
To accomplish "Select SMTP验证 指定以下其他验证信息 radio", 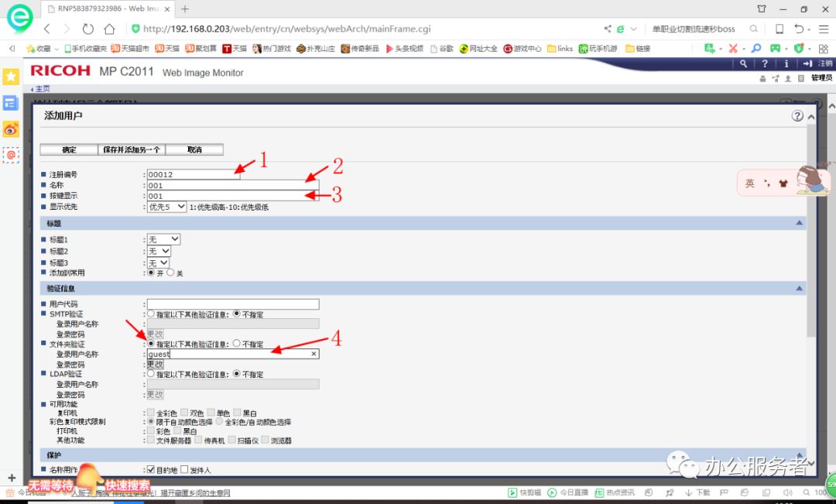I will 151,314.
